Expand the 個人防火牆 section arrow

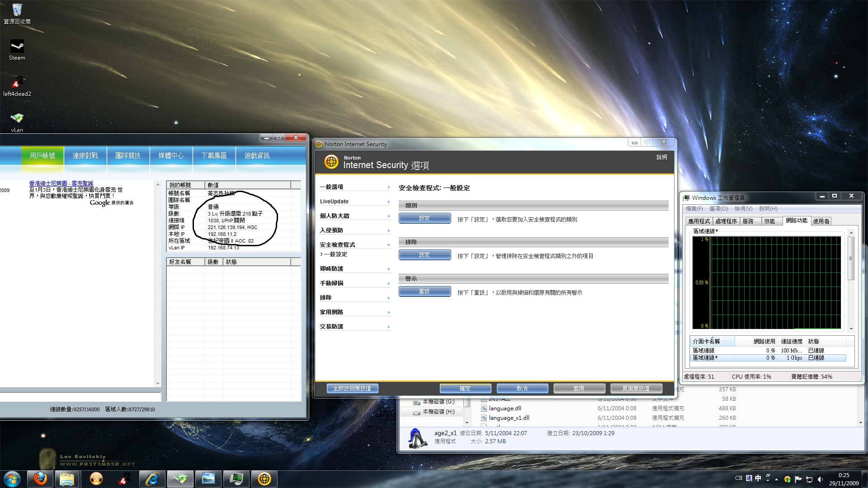coord(388,216)
